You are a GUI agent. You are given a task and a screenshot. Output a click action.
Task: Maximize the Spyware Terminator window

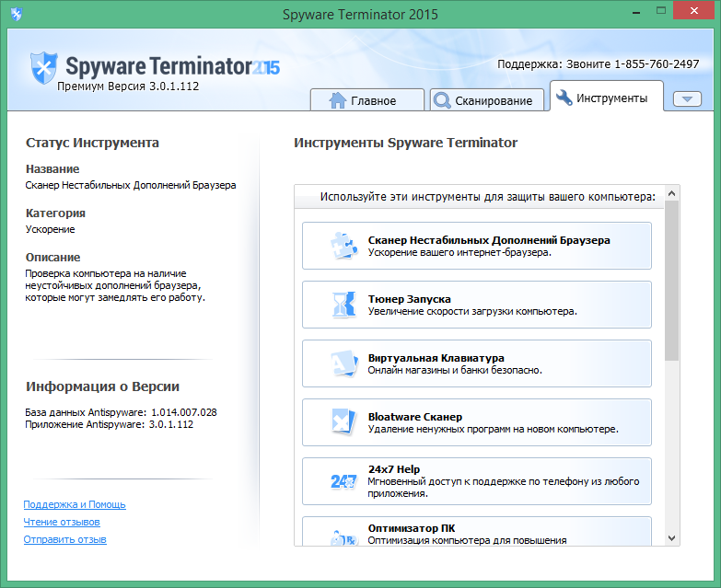[x=661, y=10]
